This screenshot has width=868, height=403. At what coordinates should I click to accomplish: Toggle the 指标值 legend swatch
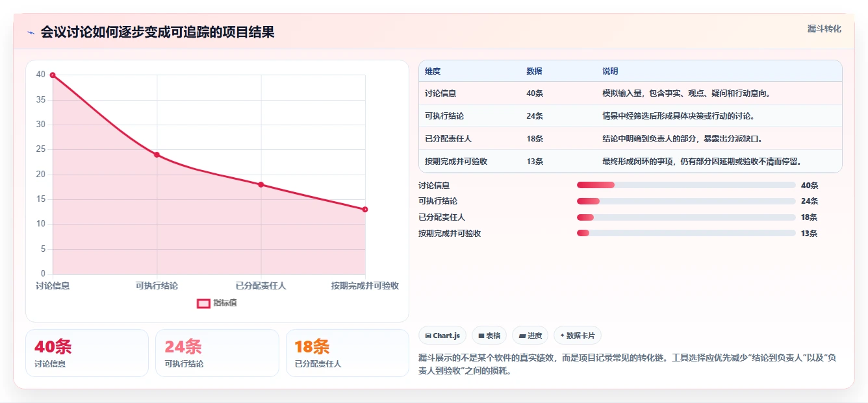pos(203,303)
